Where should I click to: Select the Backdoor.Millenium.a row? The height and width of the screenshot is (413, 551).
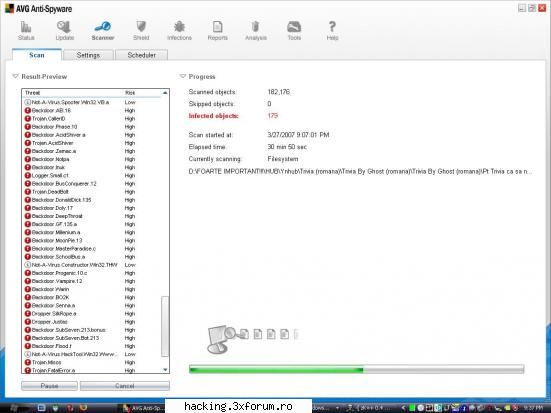coord(92,232)
